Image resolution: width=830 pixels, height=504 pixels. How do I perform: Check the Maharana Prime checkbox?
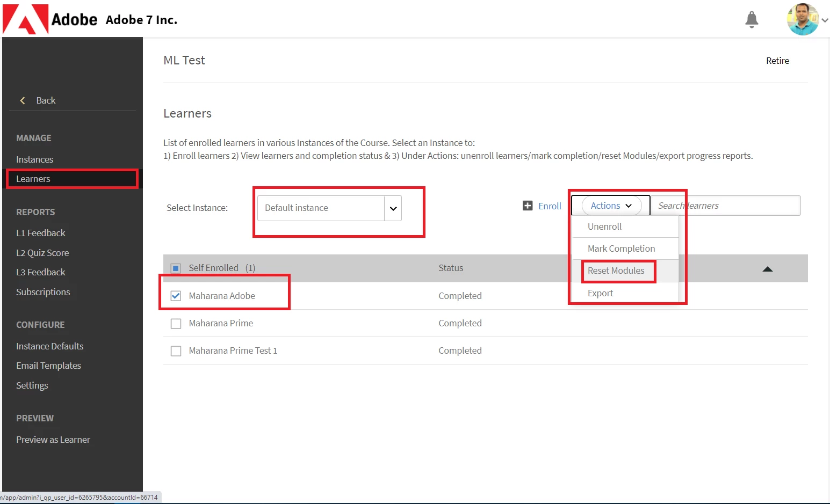click(x=176, y=324)
